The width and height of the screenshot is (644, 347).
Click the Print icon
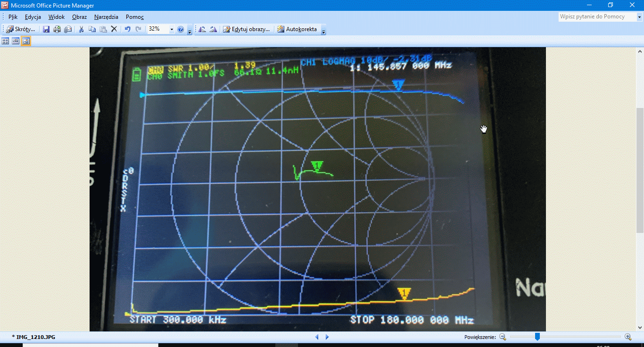[x=57, y=29]
